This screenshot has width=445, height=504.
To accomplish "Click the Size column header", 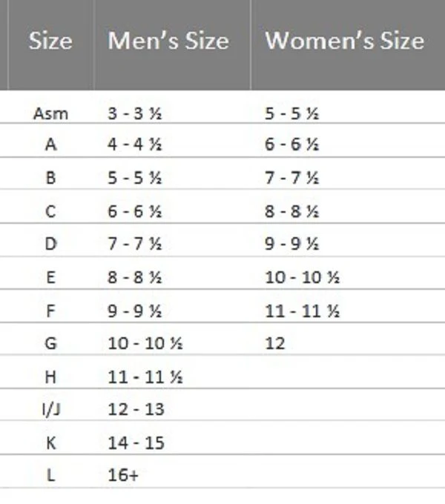I will pos(50,41).
